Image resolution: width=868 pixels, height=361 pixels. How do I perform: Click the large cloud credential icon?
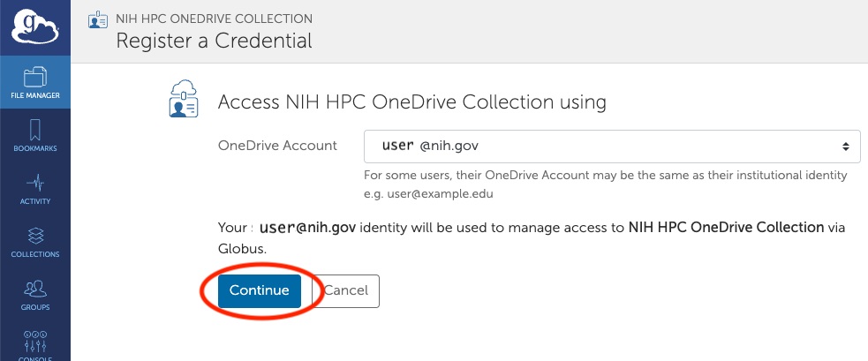click(x=183, y=99)
